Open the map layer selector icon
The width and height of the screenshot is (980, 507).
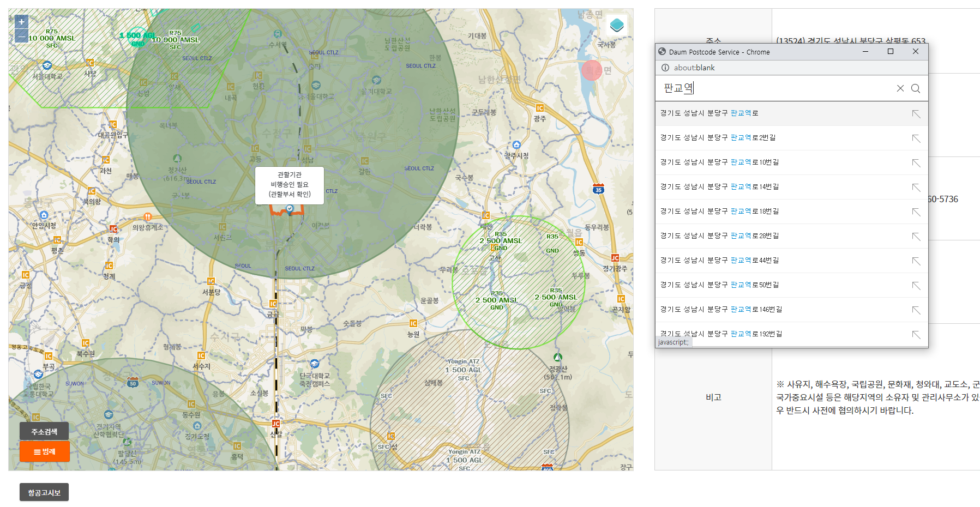[x=617, y=25]
